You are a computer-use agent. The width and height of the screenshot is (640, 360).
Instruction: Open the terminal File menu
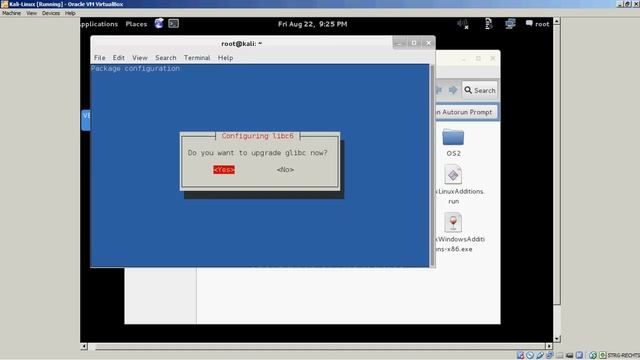[100, 58]
